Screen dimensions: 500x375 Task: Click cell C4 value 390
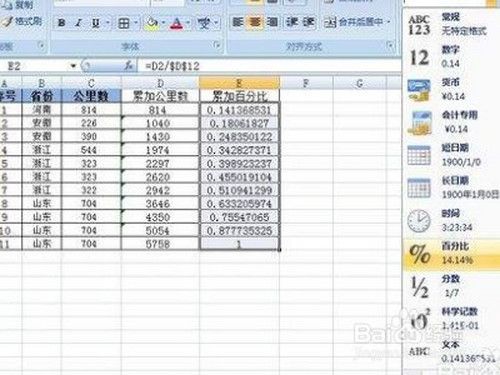92,137
